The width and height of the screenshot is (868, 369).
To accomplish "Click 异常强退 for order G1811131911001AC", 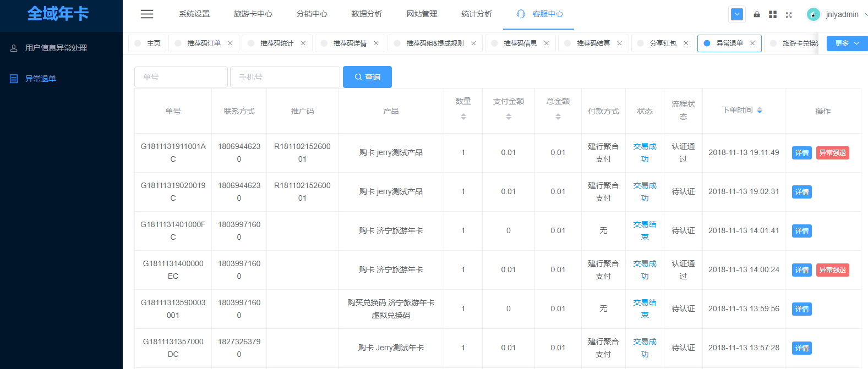I will [x=832, y=153].
